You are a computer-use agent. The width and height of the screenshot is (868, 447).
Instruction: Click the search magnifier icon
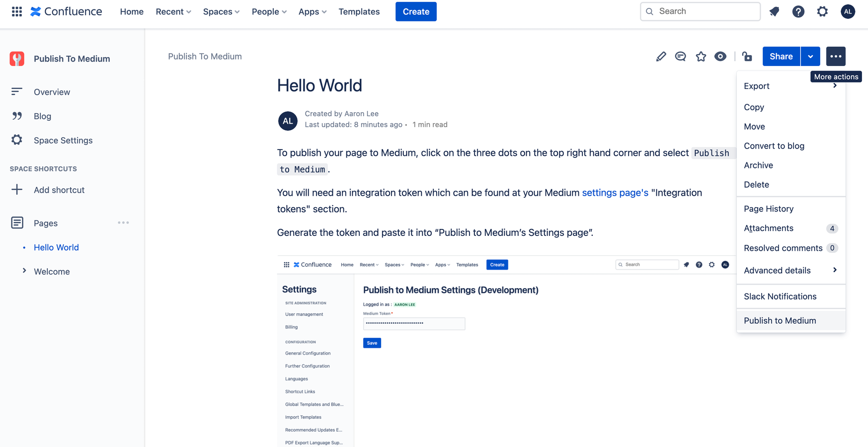[x=649, y=11]
